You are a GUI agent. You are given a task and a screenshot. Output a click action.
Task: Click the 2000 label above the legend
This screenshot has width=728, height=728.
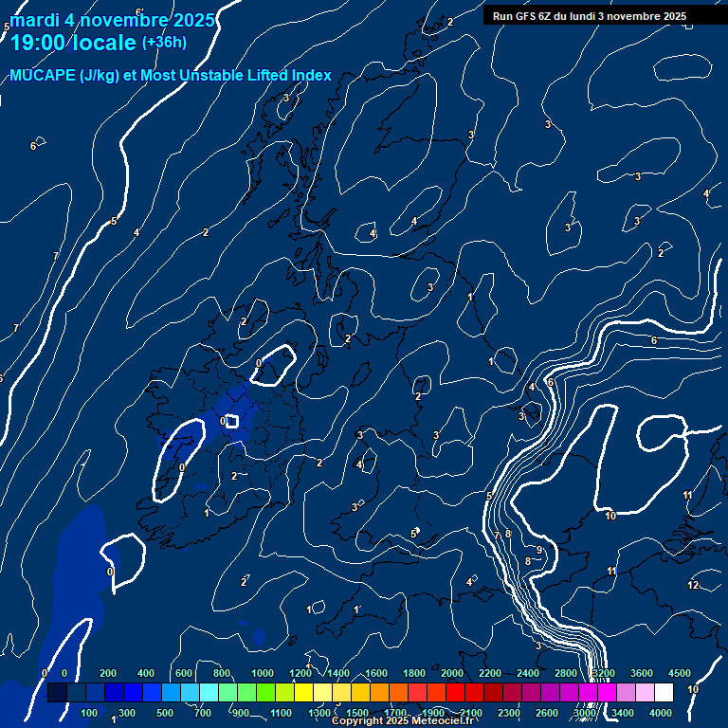pyautogui.click(x=452, y=673)
